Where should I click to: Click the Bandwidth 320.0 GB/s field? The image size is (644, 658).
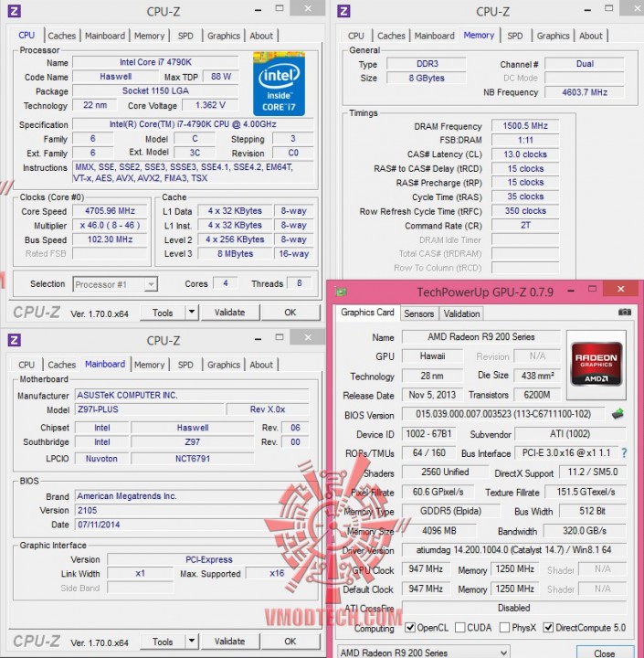click(x=585, y=531)
